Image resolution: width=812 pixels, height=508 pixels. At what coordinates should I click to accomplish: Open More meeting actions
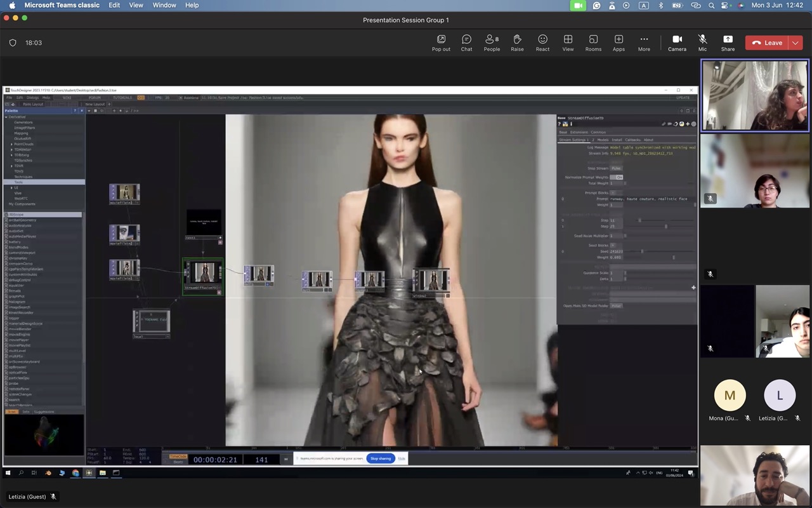[644, 43]
